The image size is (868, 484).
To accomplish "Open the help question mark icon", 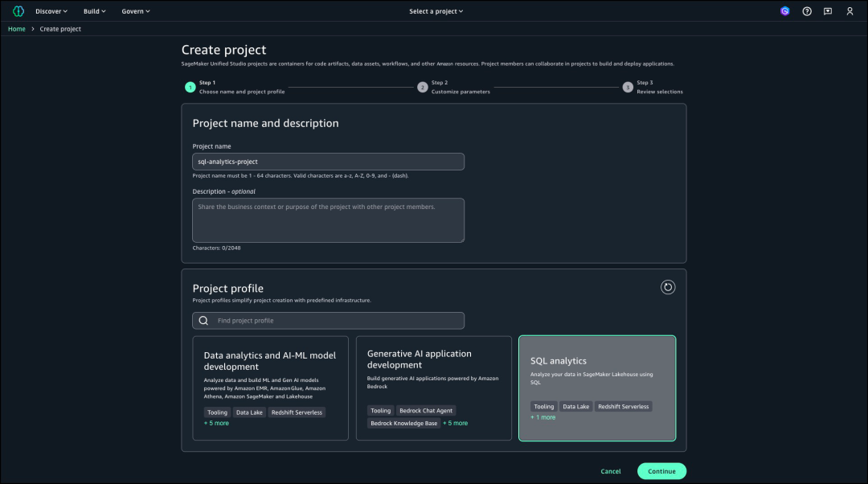I will [807, 11].
